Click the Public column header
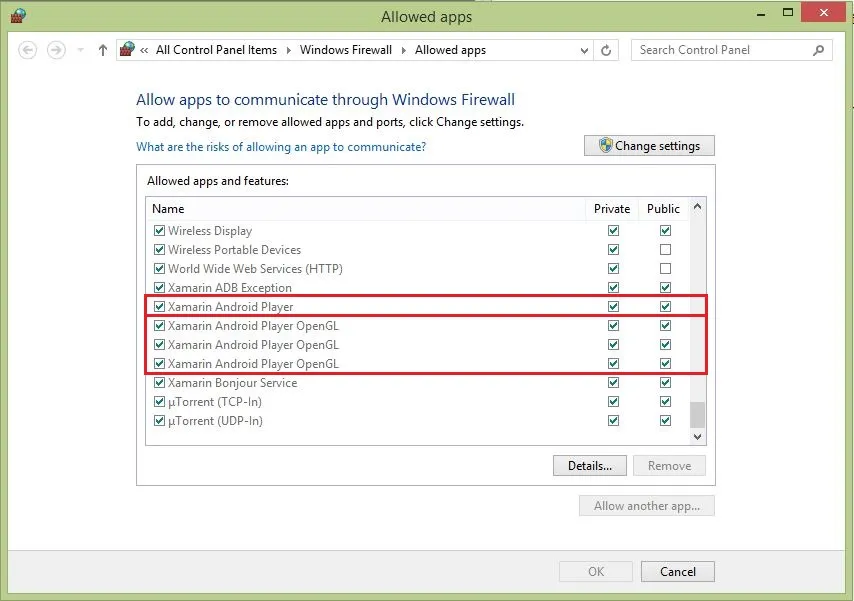 tap(663, 209)
